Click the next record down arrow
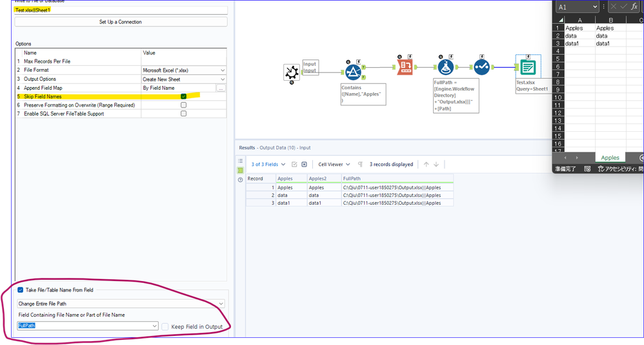The height and width of the screenshot is (345, 644). 436,164
